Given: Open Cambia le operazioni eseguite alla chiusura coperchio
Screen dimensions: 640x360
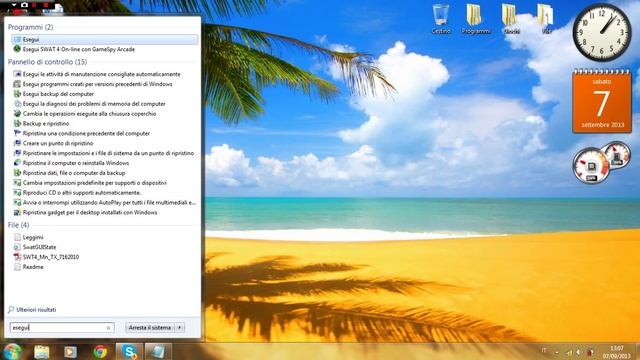Looking at the screenshot, I should click(x=89, y=114).
